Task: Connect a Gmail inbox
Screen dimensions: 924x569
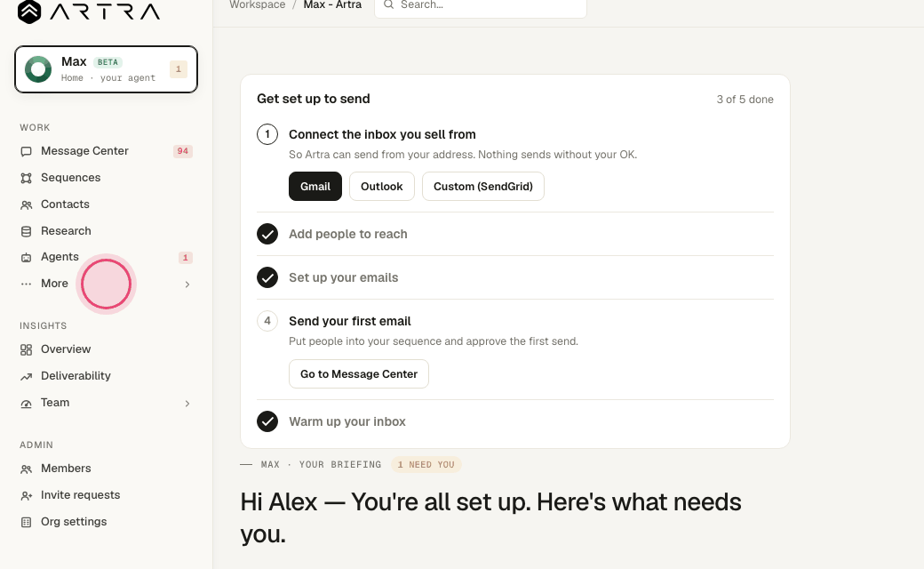Action: tap(315, 187)
